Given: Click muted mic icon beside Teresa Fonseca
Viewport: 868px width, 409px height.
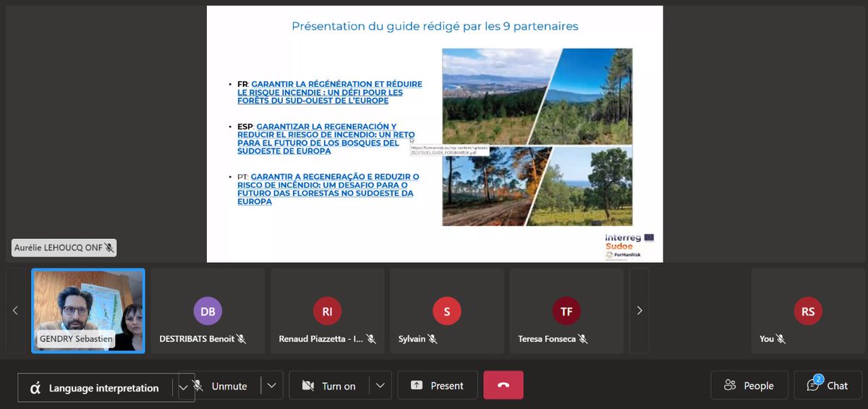Looking at the screenshot, I should 583,339.
